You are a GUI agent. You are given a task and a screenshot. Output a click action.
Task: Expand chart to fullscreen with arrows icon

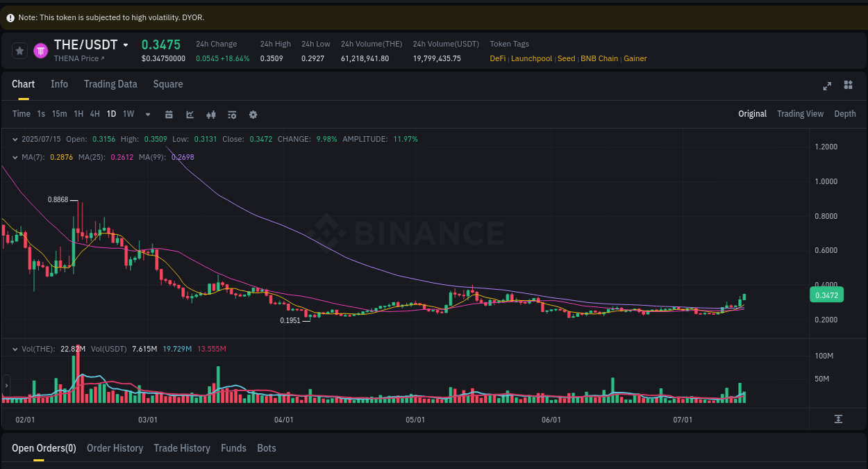[827, 85]
